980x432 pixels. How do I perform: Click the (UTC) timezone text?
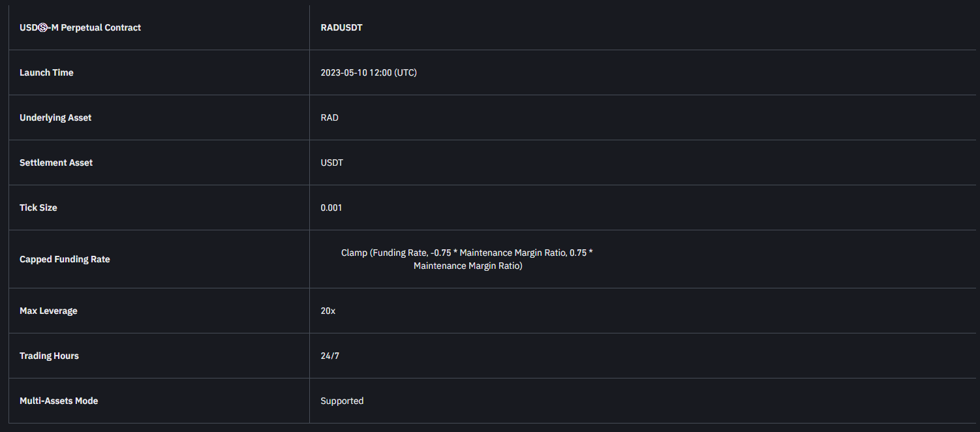405,72
